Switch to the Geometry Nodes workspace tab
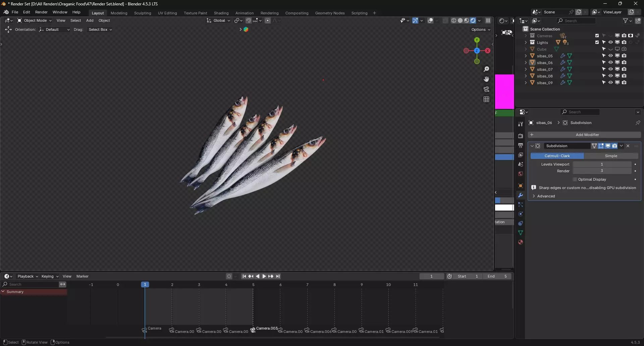 tap(330, 13)
